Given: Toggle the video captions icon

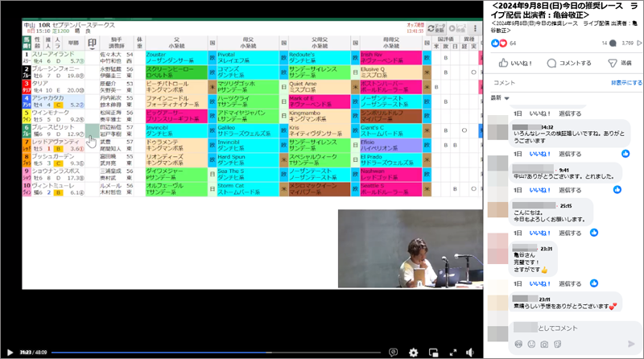Looking at the screenshot, I should click(x=393, y=353).
